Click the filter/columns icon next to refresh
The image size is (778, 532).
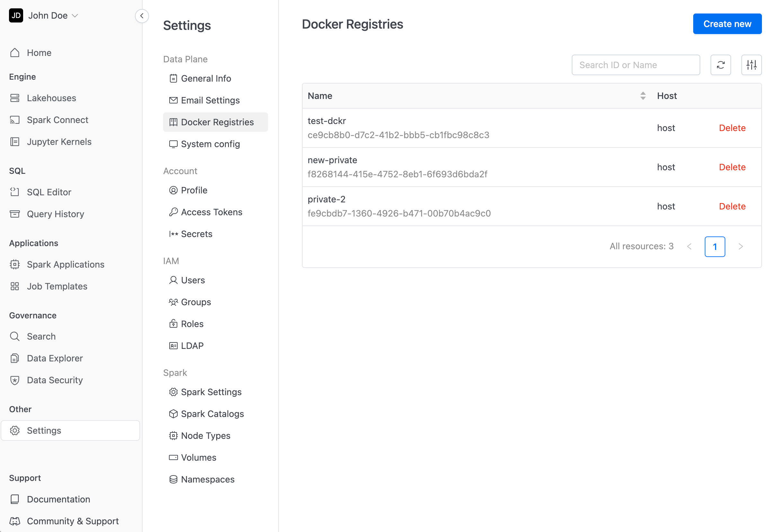[751, 65]
